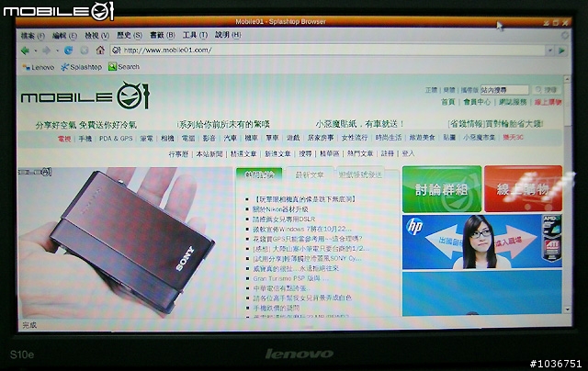588x371 pixels.
Task: Open the 檢視 (V) menu
Action: (x=96, y=36)
